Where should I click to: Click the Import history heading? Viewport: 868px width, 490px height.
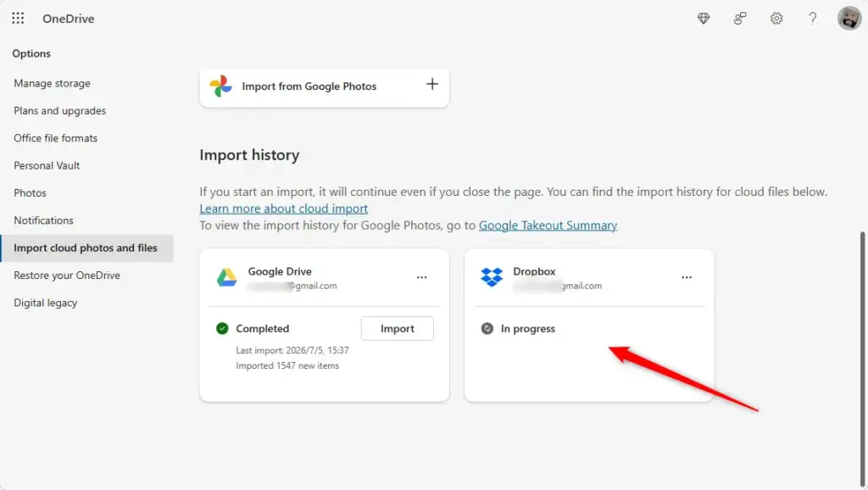[250, 155]
